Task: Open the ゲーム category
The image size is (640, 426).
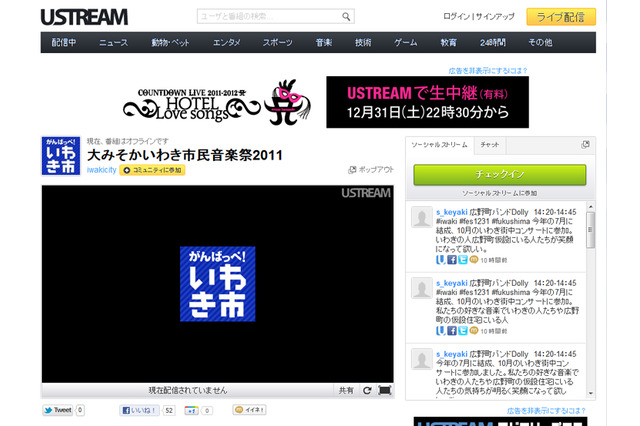Action: click(x=405, y=42)
